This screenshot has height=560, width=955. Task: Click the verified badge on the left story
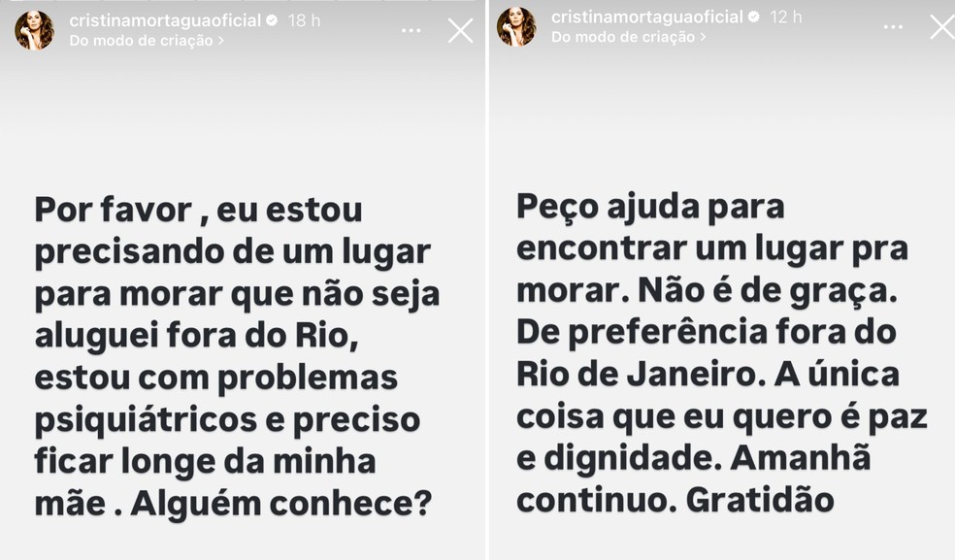click(x=271, y=20)
